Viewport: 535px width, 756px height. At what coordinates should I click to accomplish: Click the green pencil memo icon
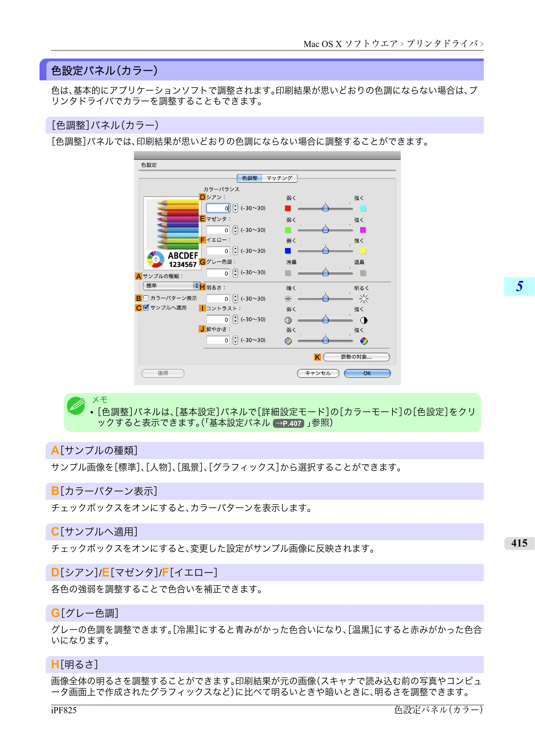click(76, 406)
